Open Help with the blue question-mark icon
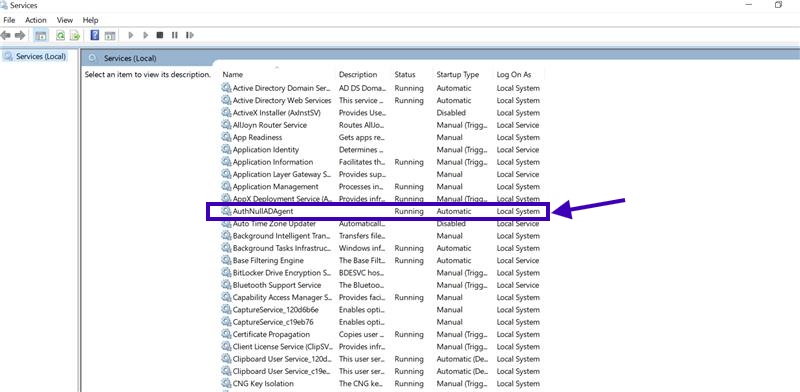Image resolution: width=800 pixels, height=392 pixels. pyautogui.click(x=94, y=35)
